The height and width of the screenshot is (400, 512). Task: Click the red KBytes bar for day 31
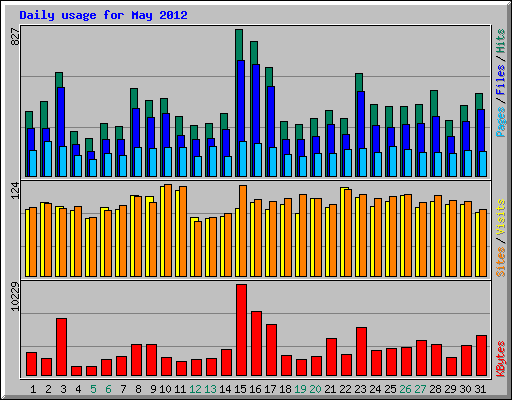[482, 356]
